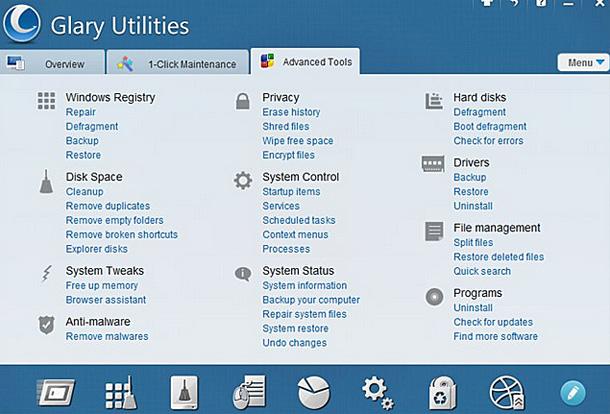Click the Glary Utilities crescent moon logo
The image size is (610, 414).
(21, 24)
